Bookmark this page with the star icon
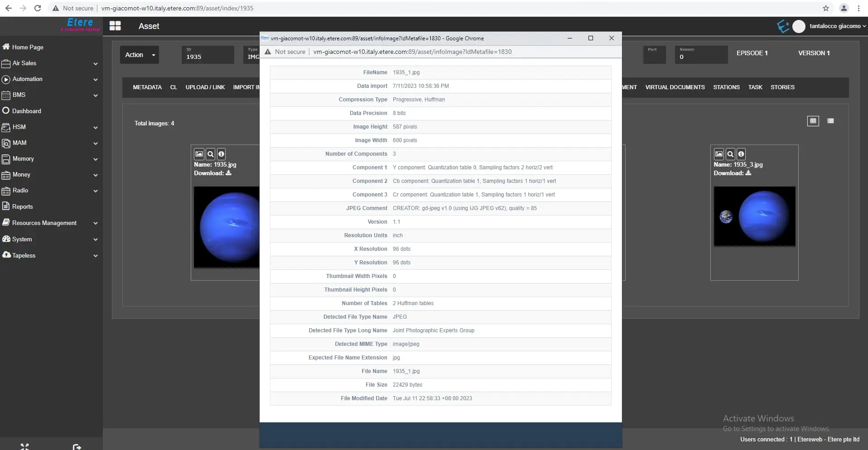The width and height of the screenshot is (868, 450). [x=826, y=8]
